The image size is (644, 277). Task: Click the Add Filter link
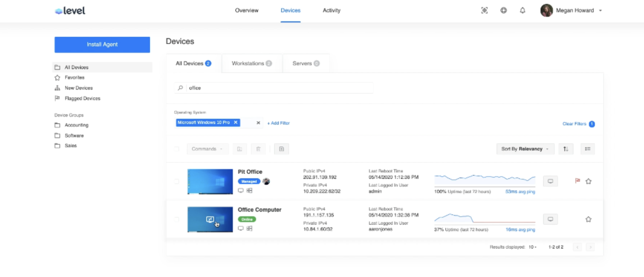click(278, 123)
